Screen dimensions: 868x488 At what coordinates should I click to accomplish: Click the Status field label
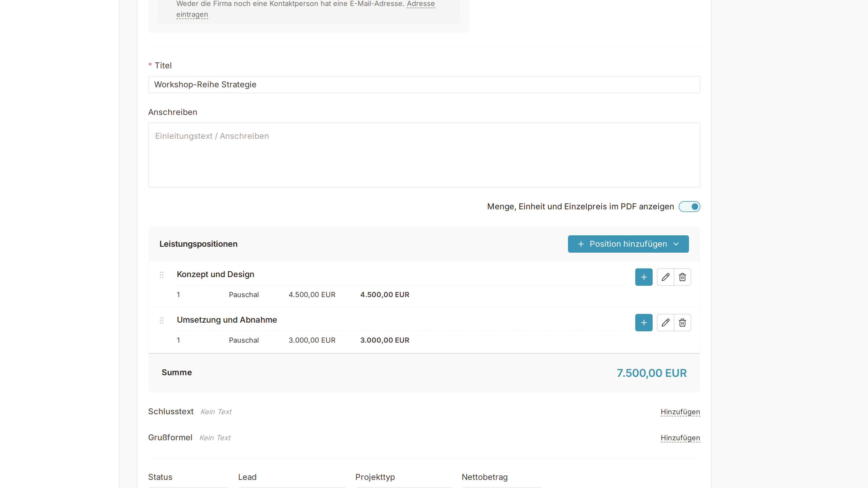[160, 477]
